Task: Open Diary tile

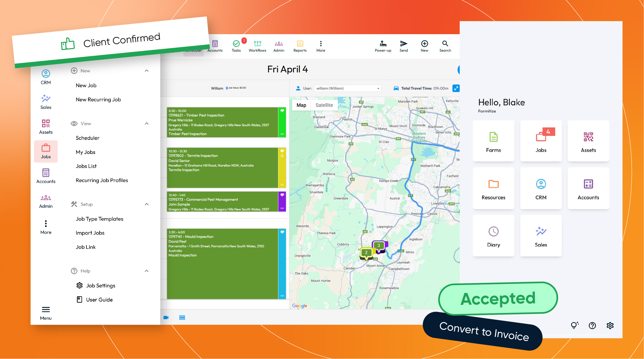Action: 493,236
